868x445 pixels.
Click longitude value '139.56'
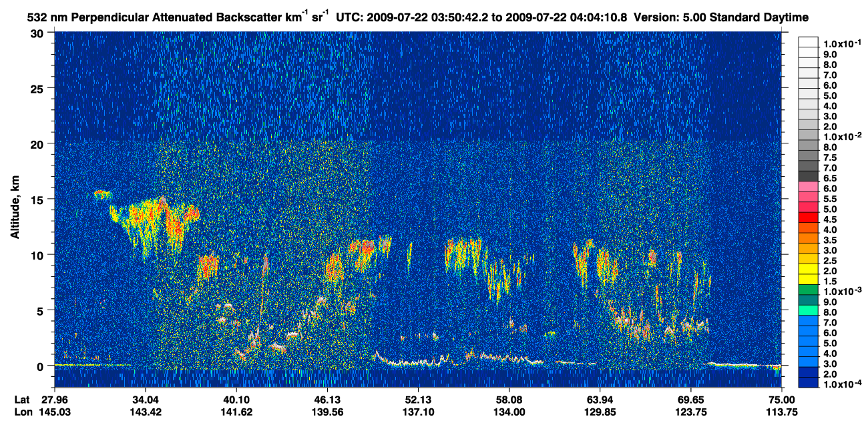[327, 412]
